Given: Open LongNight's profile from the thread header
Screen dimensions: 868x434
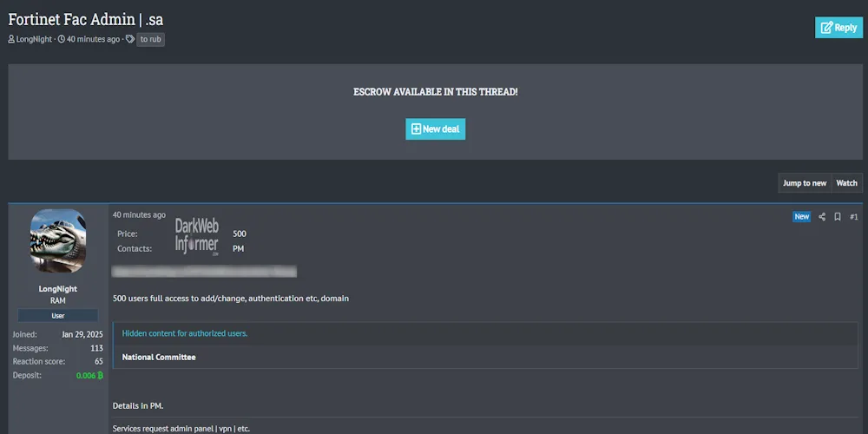Looking at the screenshot, I should pyautogui.click(x=34, y=39).
